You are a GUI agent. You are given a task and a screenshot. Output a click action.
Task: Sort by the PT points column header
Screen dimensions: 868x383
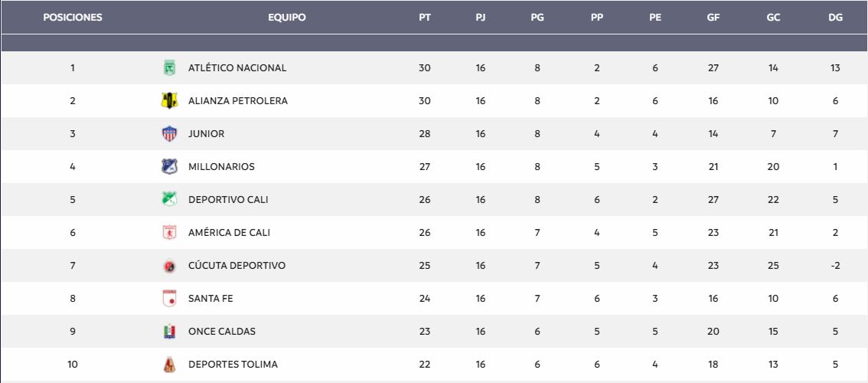(425, 17)
